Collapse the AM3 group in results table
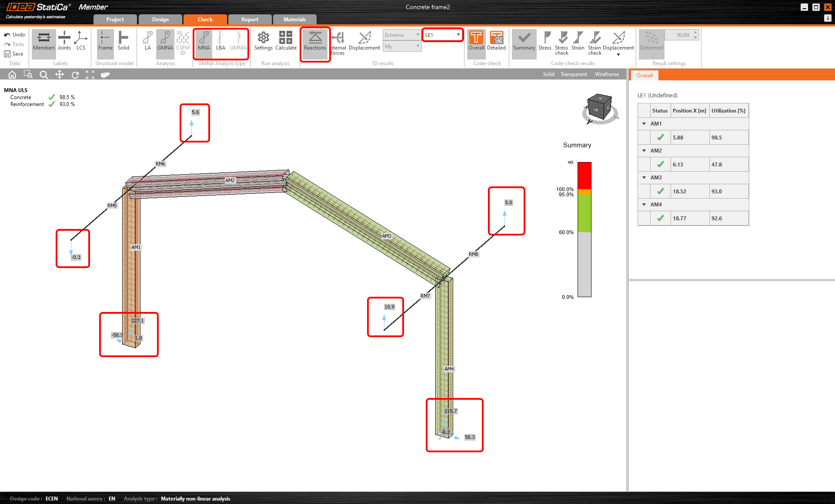The height and width of the screenshot is (504, 835). (644, 178)
